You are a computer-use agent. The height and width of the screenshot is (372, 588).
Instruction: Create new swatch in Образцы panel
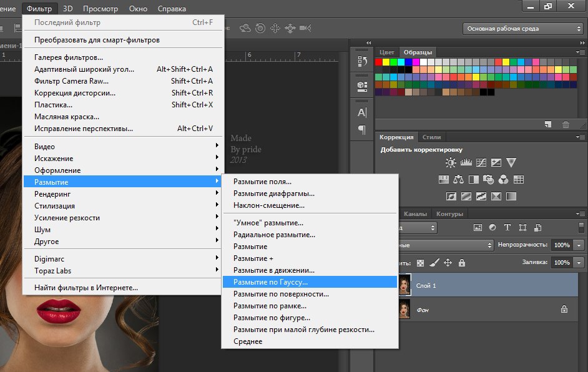pyautogui.click(x=547, y=125)
